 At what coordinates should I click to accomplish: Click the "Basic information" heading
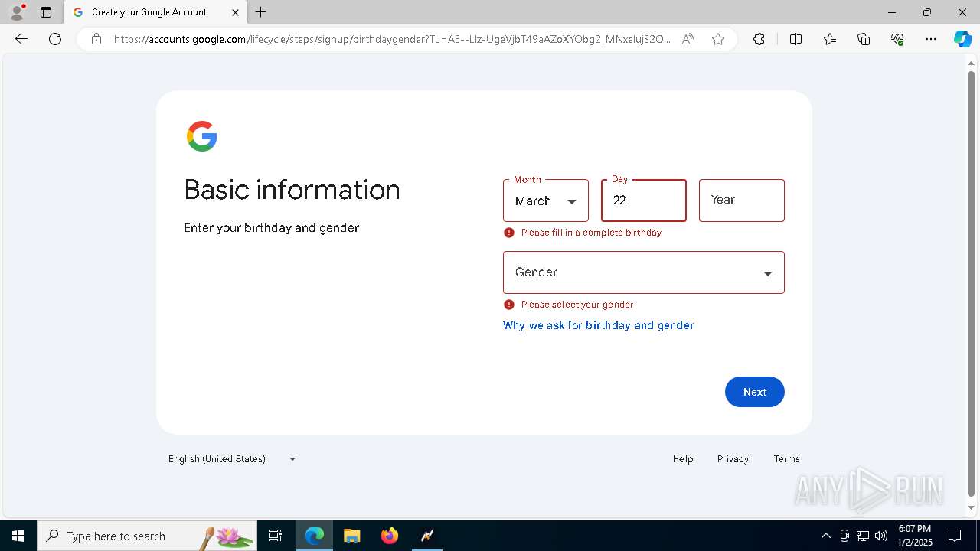292,190
